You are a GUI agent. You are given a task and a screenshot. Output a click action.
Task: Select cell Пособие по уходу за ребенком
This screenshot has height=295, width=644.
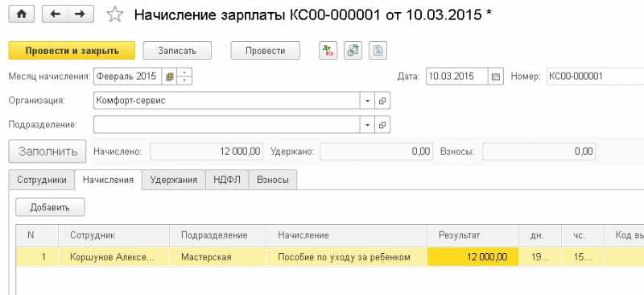click(347, 257)
